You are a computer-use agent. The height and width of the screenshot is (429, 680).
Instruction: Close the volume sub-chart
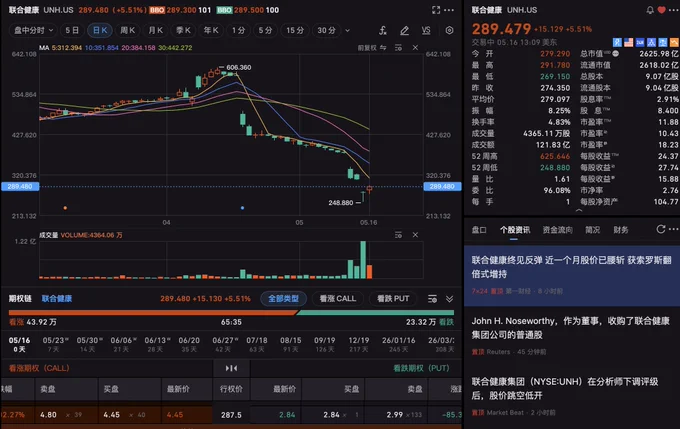pyautogui.click(x=415, y=235)
